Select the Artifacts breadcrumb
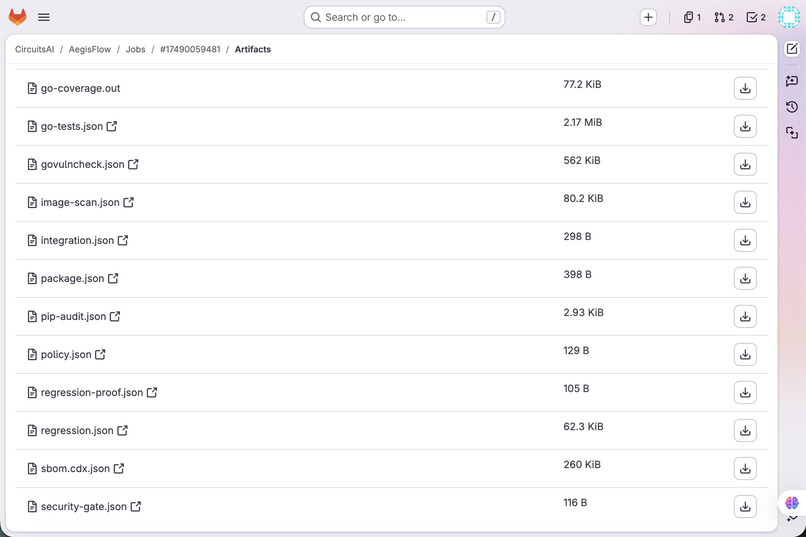 tap(253, 49)
